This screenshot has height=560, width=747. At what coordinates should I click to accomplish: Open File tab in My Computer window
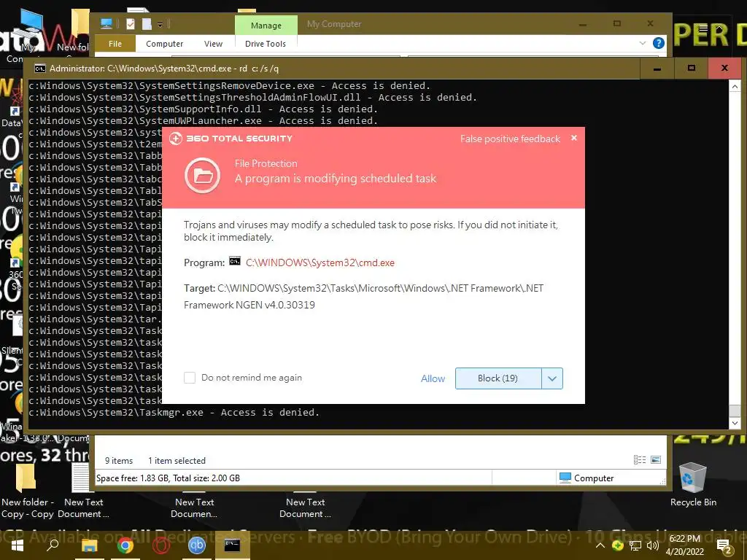coord(115,43)
